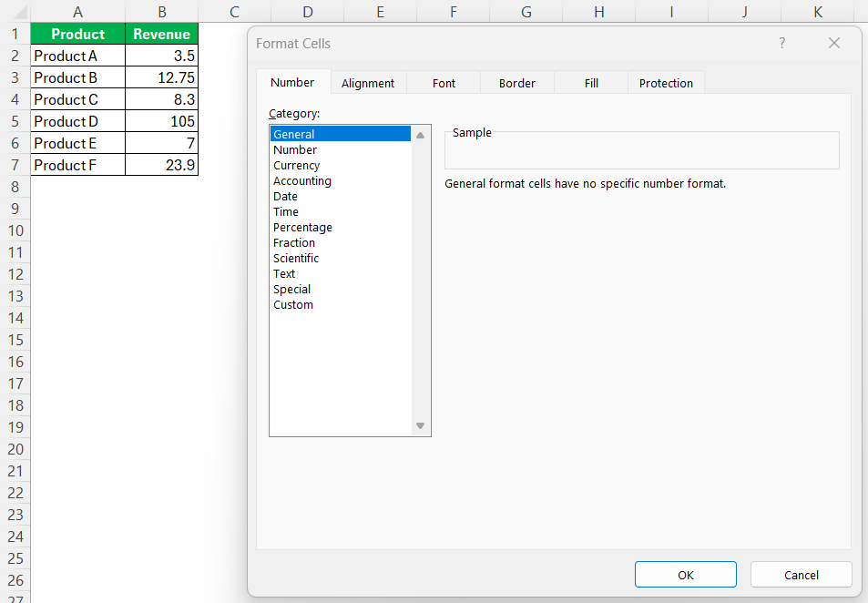Viewport: 868px width, 603px height.
Task: Choose the Accounting category
Action: click(341, 180)
